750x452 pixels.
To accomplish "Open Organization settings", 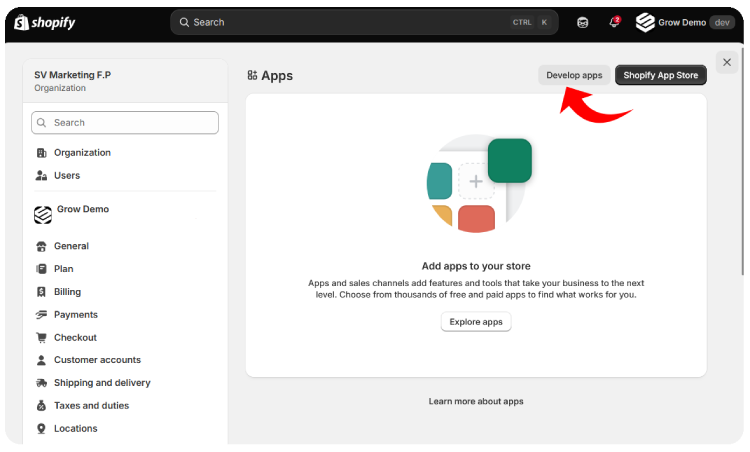I will click(82, 153).
